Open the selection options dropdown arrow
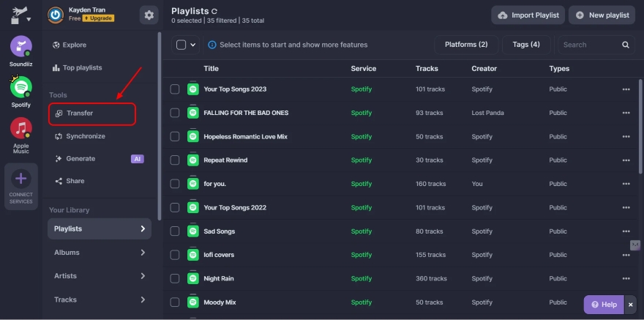 [x=192, y=45]
